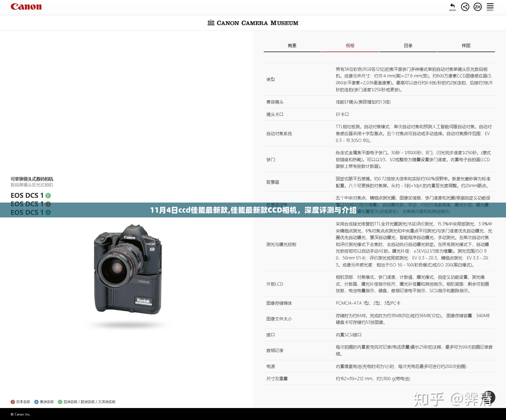Image resolution: width=506 pixels, height=420 pixels.
Task: Click the 兼容镜头 row label
Action: pos(275,102)
